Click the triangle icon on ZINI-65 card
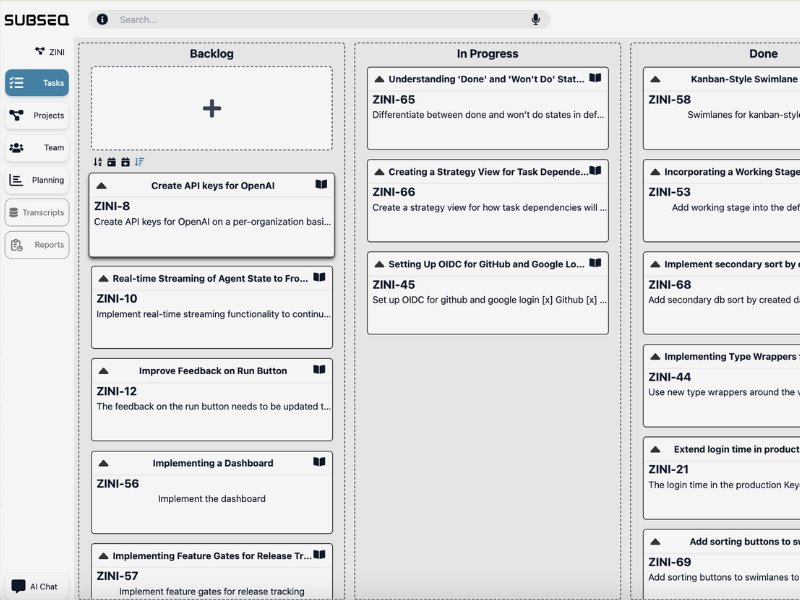This screenshot has width=800, height=600. click(379, 79)
